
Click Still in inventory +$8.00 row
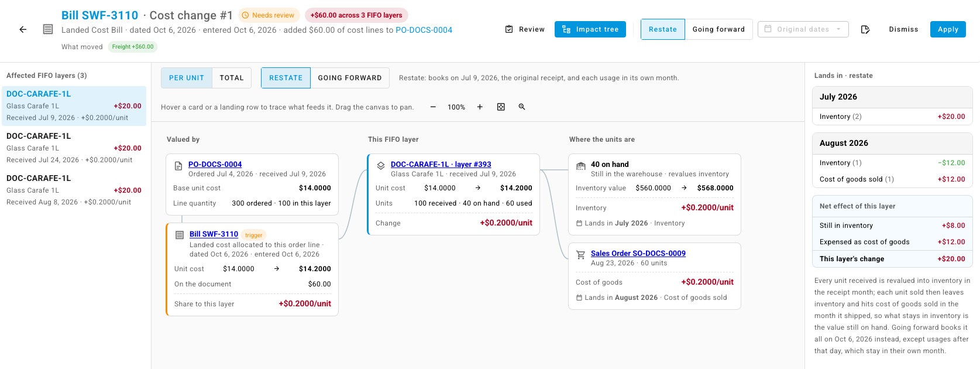tap(892, 225)
